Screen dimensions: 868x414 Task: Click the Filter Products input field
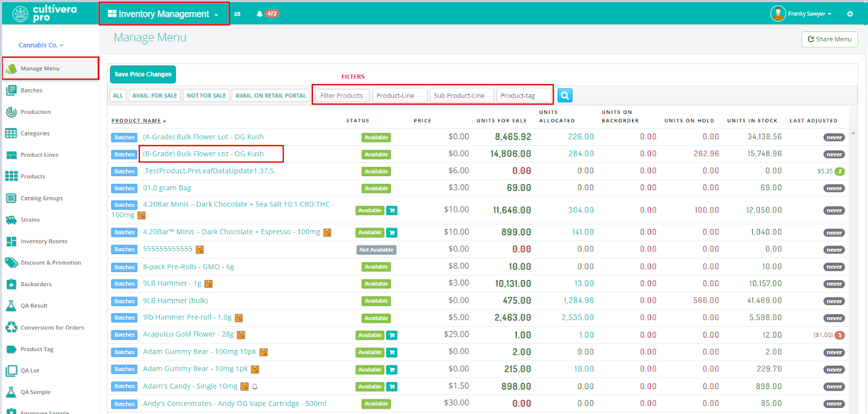coord(342,95)
